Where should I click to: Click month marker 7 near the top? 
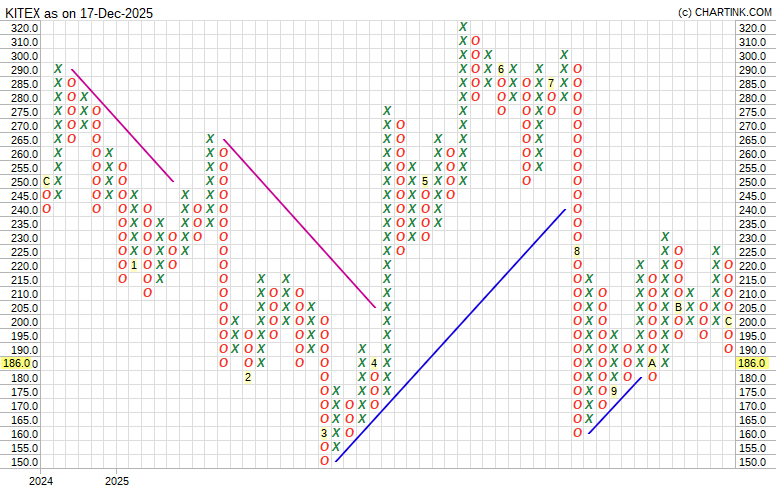click(x=551, y=83)
